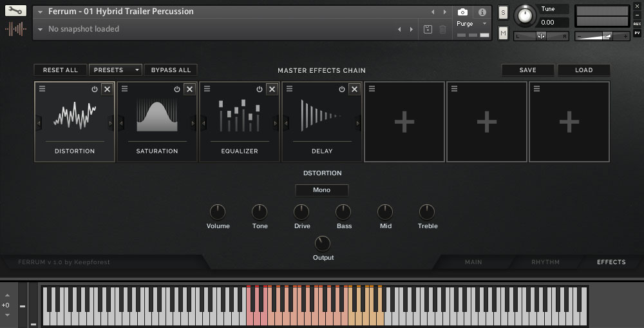644x328 pixels.
Task: Expand the snapshot list dropdown arrow
Action: [x=40, y=29]
